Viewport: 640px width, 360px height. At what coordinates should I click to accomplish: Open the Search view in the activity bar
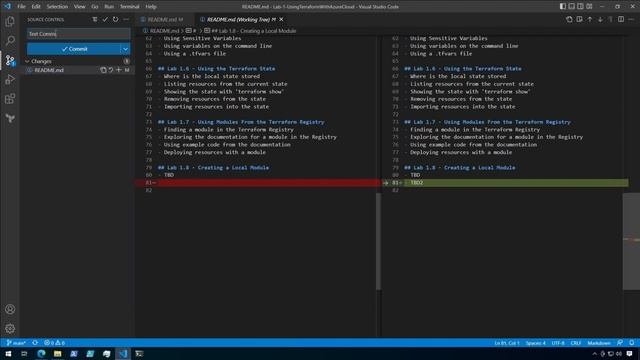(x=10, y=40)
